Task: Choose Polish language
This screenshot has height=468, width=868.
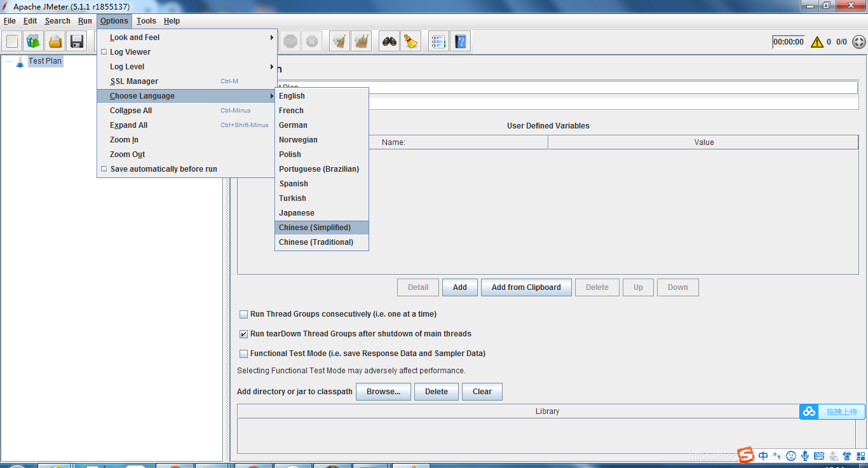Action: coord(322,155)
